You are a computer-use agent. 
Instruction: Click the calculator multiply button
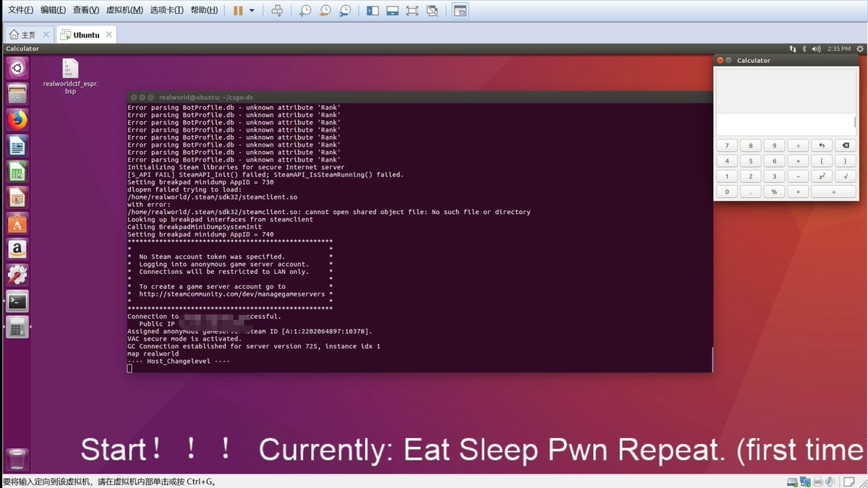tap(798, 160)
